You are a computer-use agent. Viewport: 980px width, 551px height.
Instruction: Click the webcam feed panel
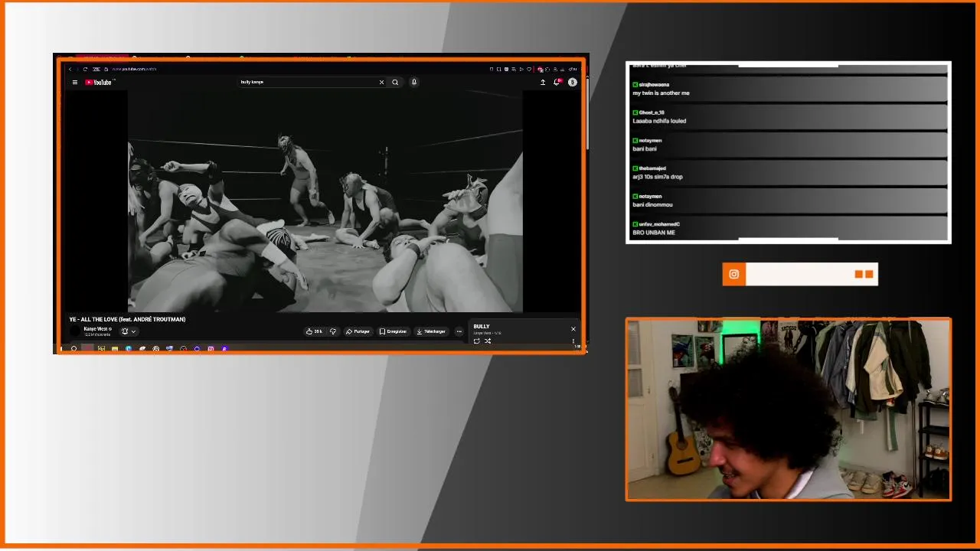pos(789,409)
